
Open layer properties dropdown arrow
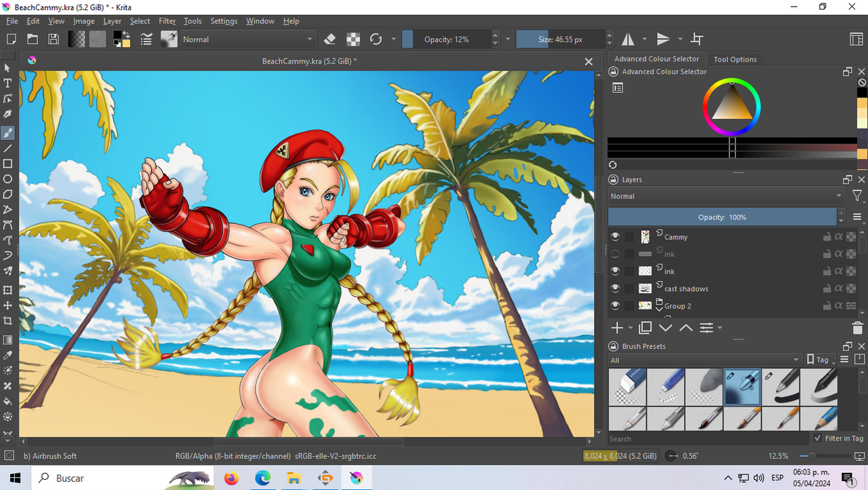[719, 328]
